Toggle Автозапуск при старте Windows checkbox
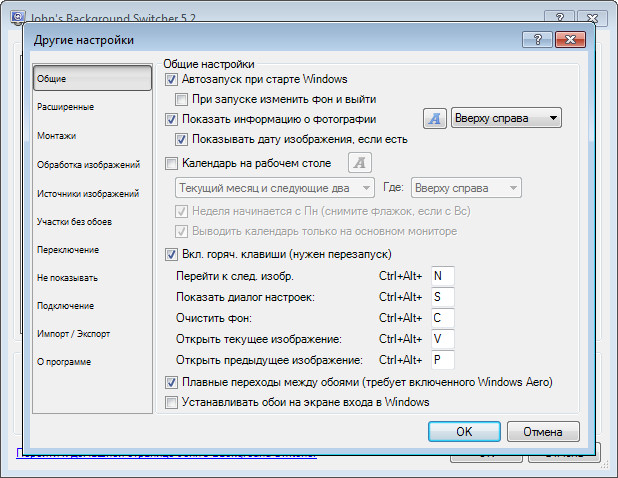This screenshot has height=478, width=618. (x=171, y=79)
